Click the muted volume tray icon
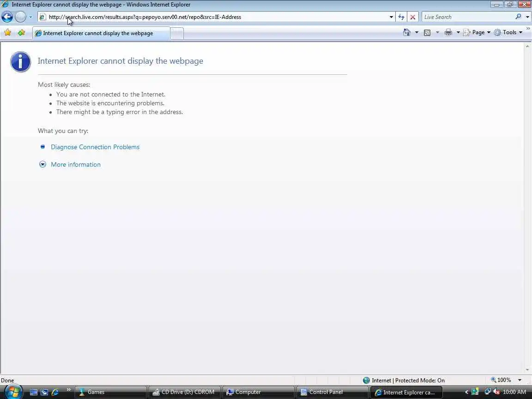The image size is (532, 399). click(x=496, y=392)
